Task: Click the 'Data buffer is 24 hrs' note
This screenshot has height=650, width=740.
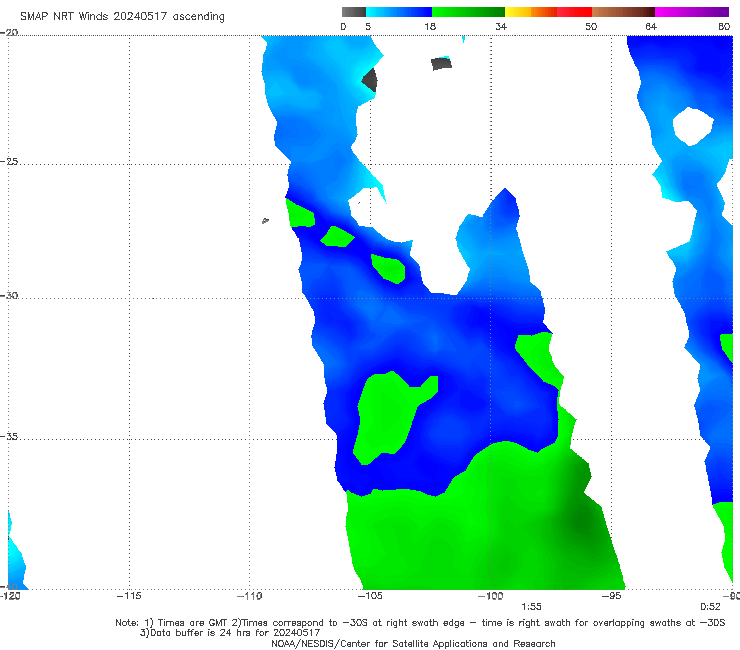Action: [x=230, y=633]
